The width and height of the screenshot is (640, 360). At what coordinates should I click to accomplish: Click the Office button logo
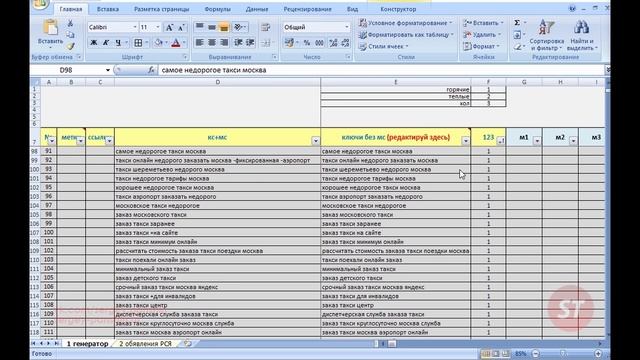pyautogui.click(x=40, y=4)
